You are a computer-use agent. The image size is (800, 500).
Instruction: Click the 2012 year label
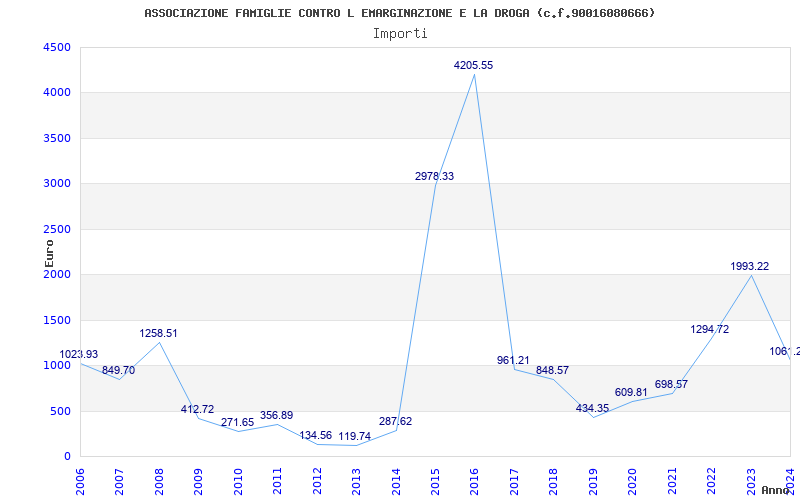tap(317, 481)
